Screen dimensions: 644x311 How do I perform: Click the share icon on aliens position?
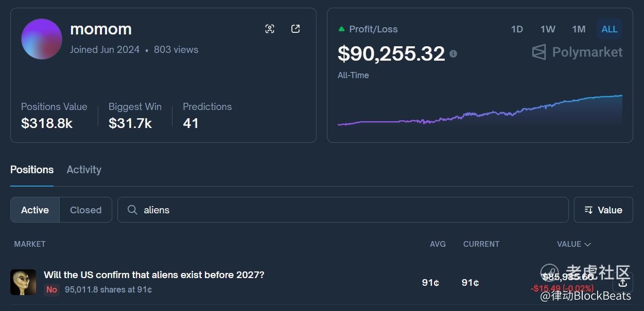tap(622, 283)
